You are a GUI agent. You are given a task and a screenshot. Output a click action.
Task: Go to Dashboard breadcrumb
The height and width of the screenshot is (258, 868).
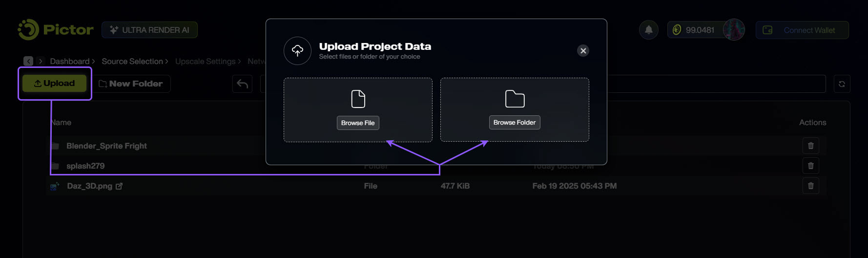[x=69, y=61]
